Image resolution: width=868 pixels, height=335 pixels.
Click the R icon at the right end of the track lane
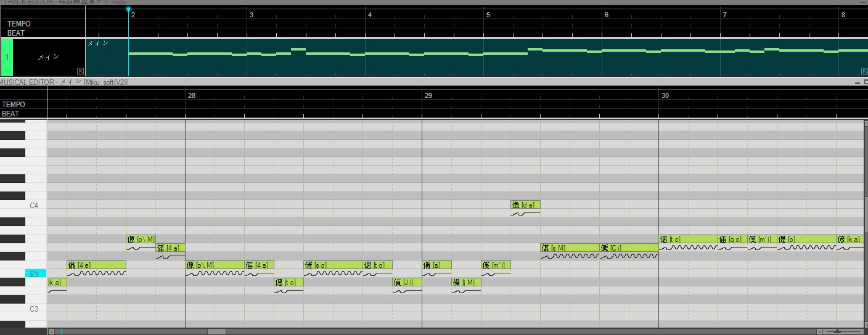click(864, 71)
